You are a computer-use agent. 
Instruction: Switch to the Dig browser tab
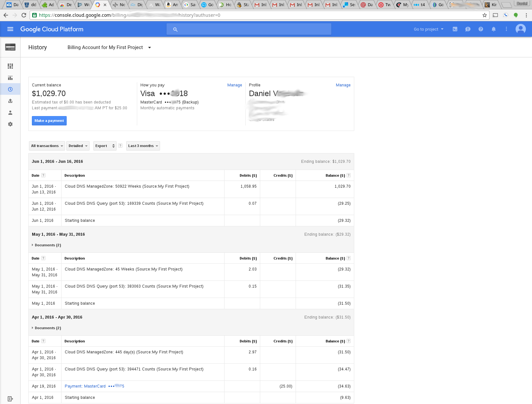point(137,5)
